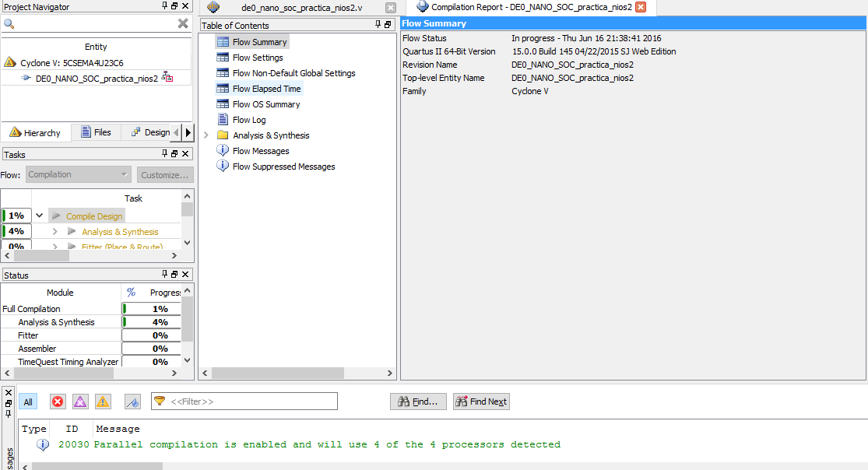Click the Find Next button
The image size is (868, 470).
pyautogui.click(x=481, y=402)
